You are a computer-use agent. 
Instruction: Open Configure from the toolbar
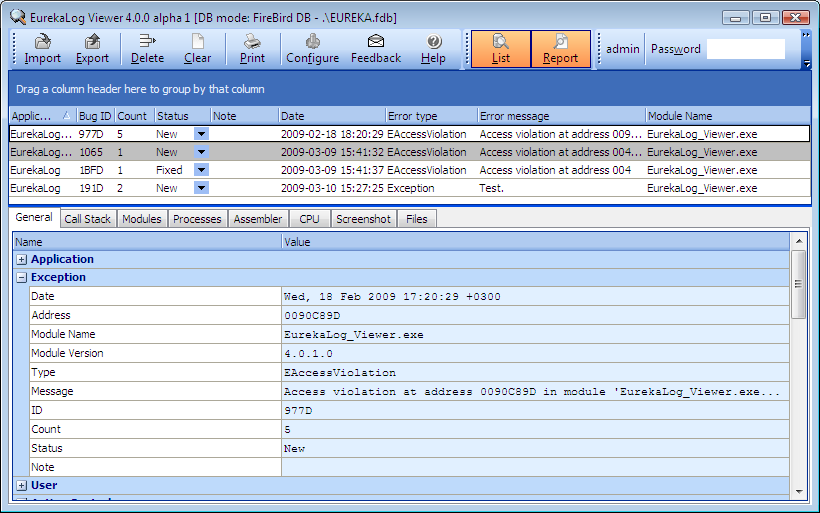point(312,49)
